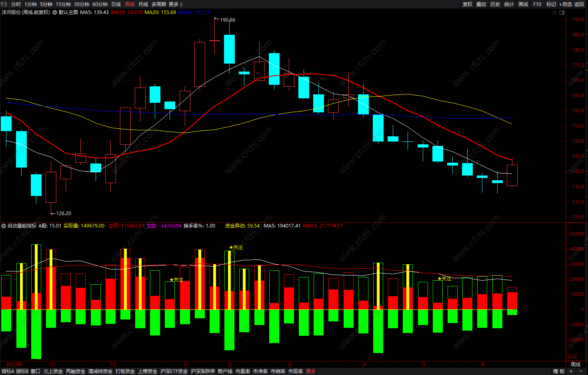This screenshot has width=588, height=375.
Task: Toggle the 叠加 overlay option
Action: pos(481,4)
